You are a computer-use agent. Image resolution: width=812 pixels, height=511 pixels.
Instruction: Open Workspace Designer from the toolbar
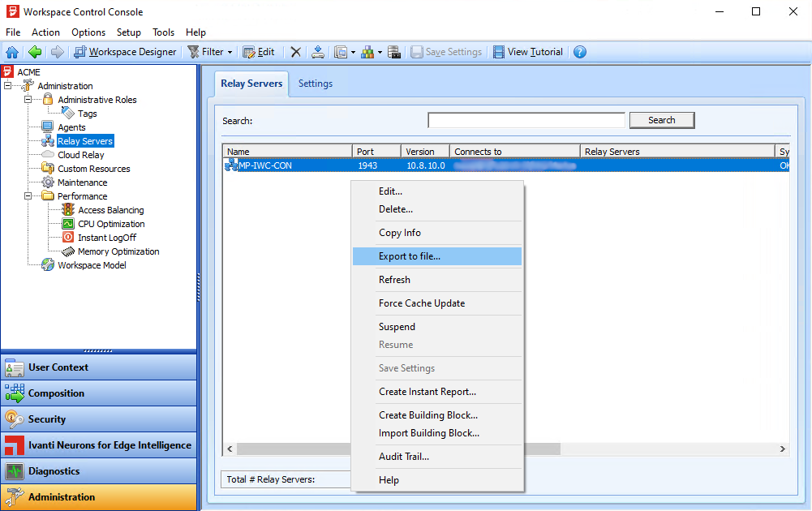pos(125,51)
